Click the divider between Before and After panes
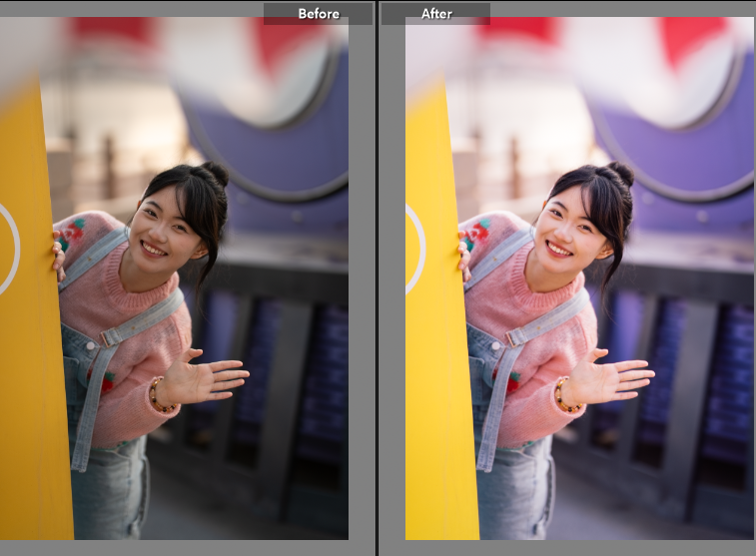 click(x=377, y=279)
